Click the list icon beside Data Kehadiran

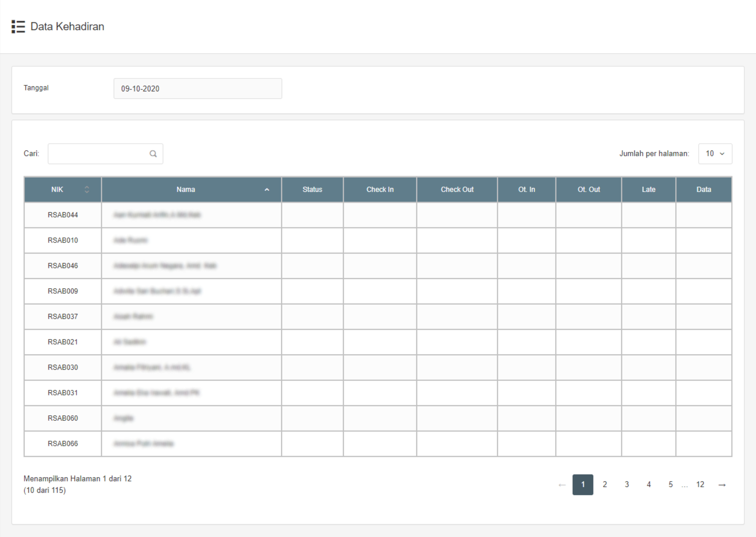tap(18, 26)
